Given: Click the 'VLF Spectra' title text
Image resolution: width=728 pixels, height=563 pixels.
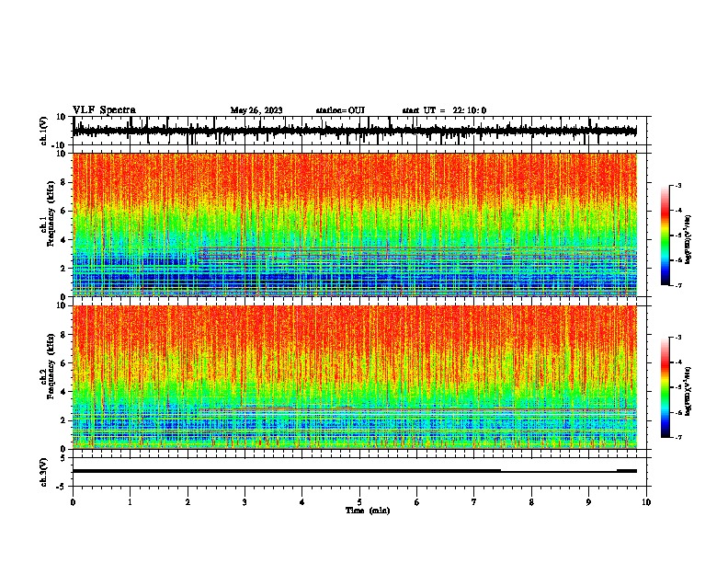Looking at the screenshot, I should [104, 110].
